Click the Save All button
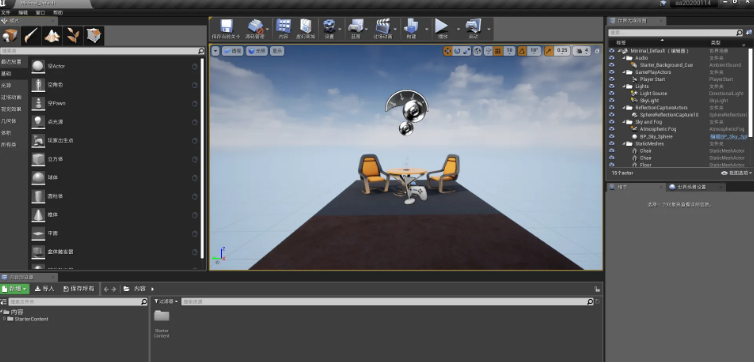754x362 pixels. coord(79,289)
